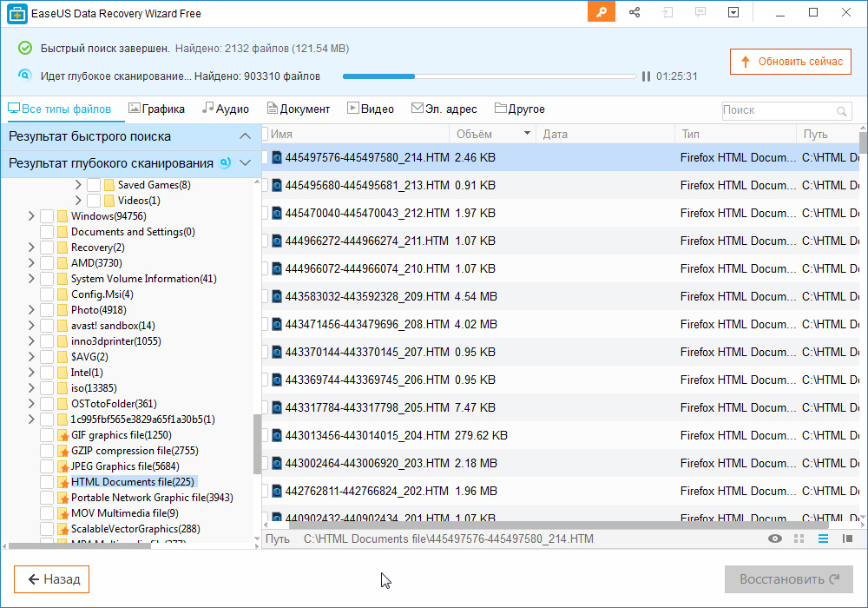This screenshot has height=608, width=868.
Task: Pause deep scan with the pause icon
Action: click(x=646, y=76)
